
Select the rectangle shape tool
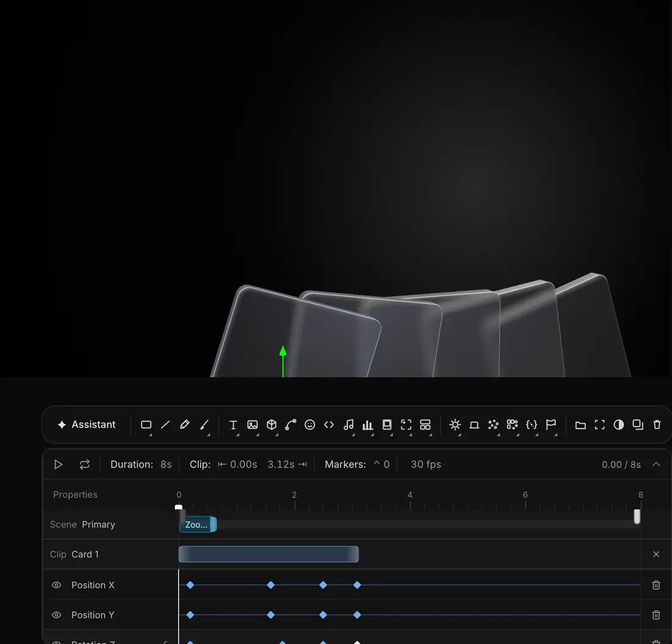pos(146,425)
